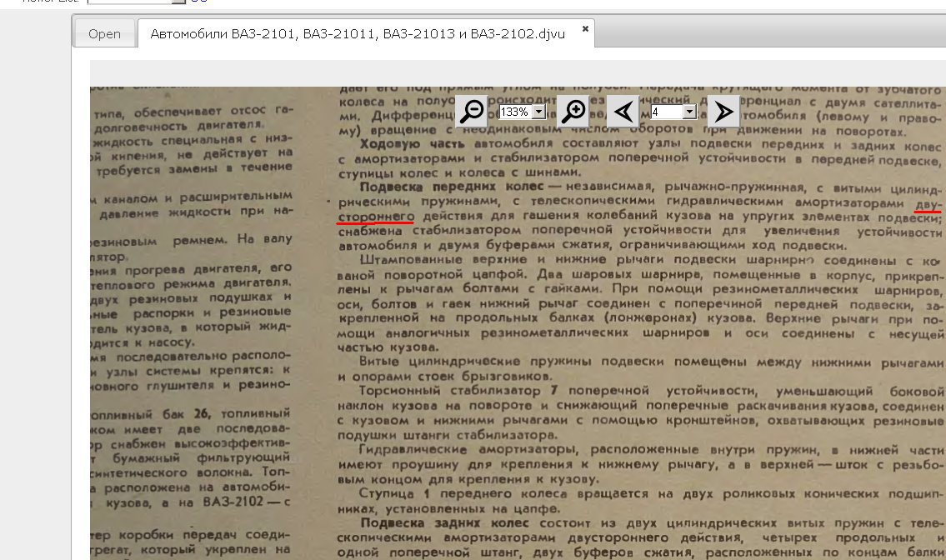Click the red-underlined word "стороннего"
This screenshot has height=560, width=946.
point(376,216)
